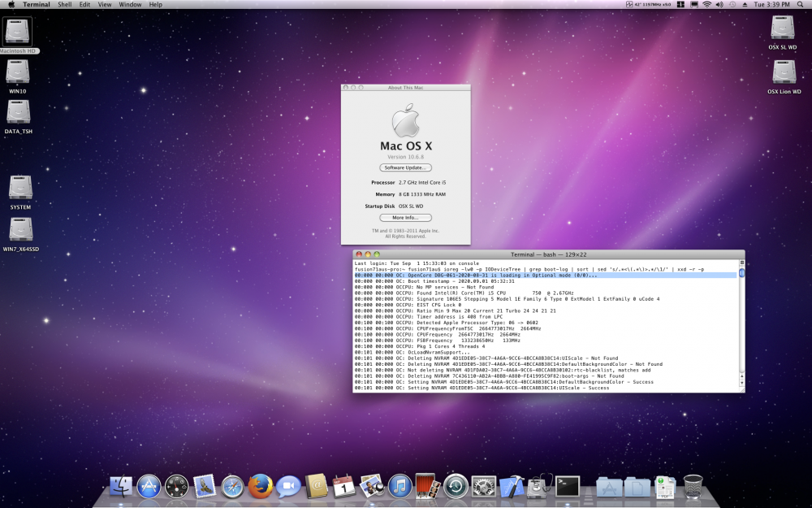Viewport: 812px width, 508px height.
Task: Click the eject icon in menu bar
Action: [745, 5]
